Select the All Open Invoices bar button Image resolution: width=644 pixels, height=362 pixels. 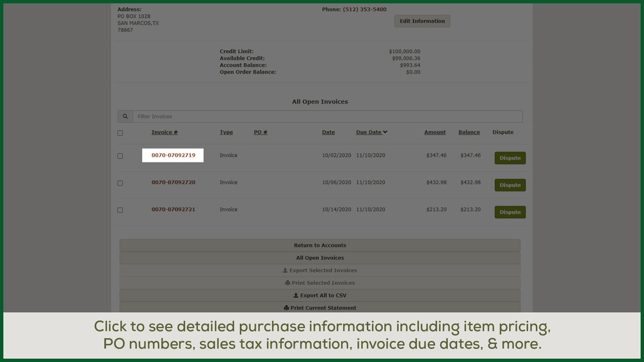tap(320, 258)
